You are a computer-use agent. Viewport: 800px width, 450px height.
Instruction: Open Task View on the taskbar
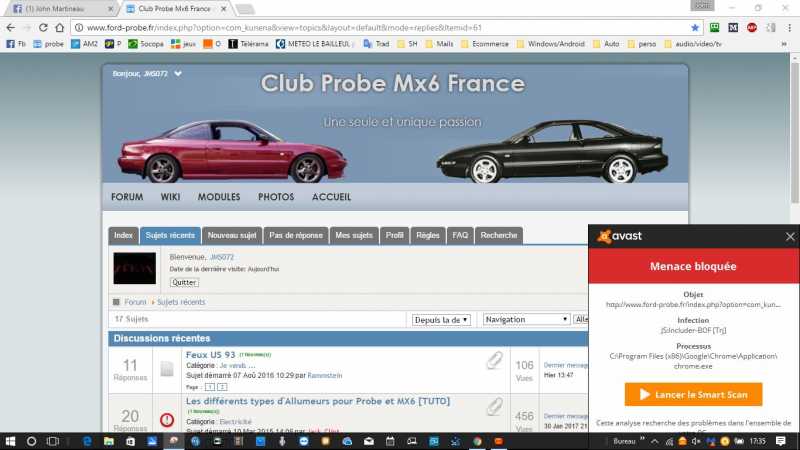53,441
